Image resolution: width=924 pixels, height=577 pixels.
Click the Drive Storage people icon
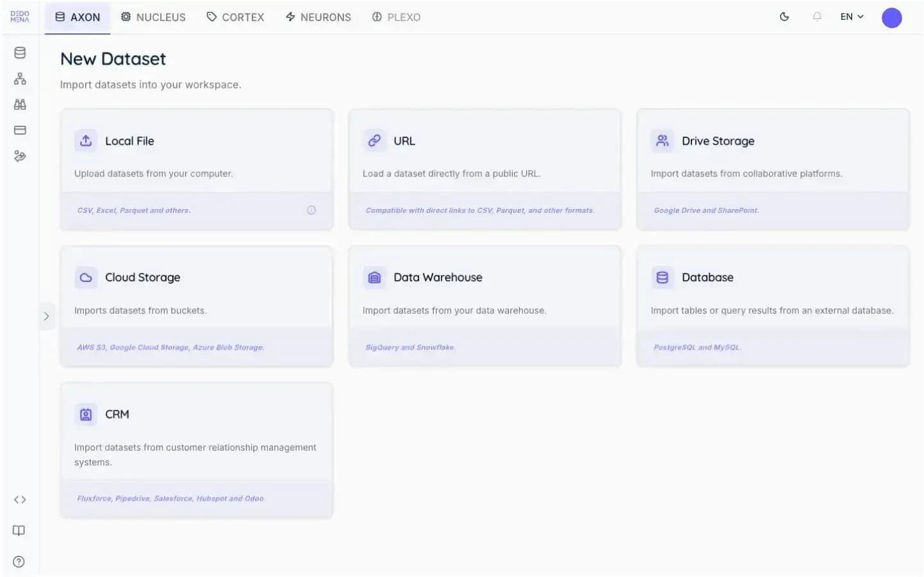663,140
